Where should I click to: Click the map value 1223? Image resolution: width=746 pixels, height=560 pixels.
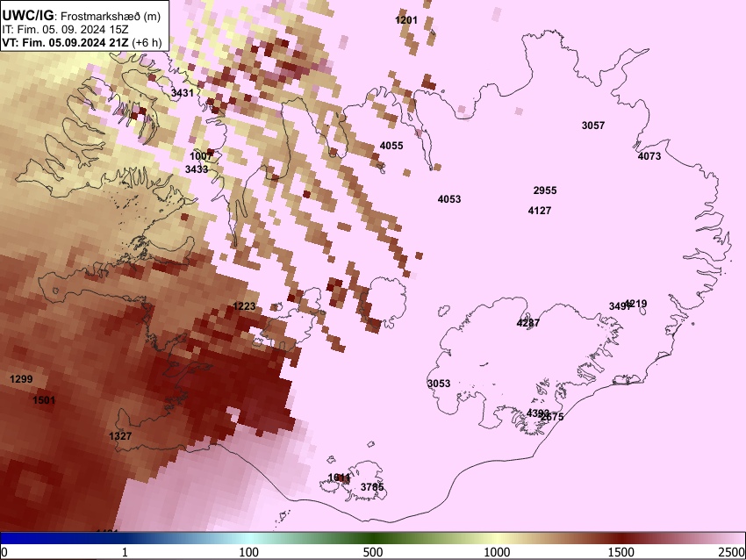click(244, 306)
